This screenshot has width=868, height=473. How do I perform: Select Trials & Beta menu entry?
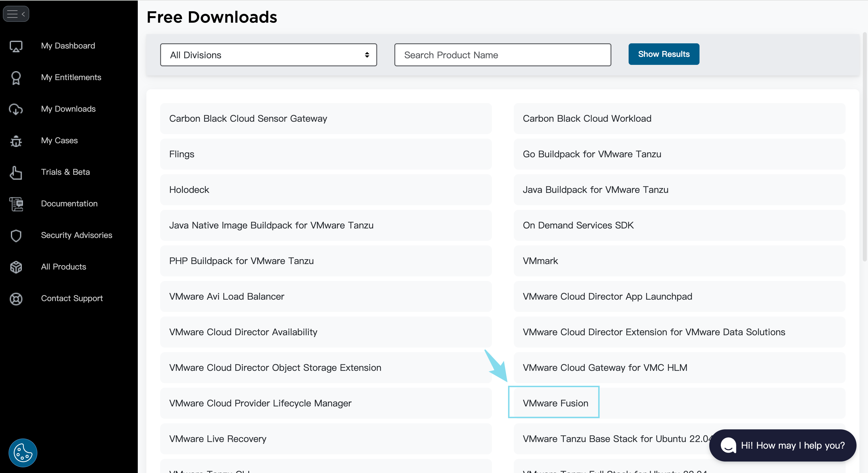point(65,172)
